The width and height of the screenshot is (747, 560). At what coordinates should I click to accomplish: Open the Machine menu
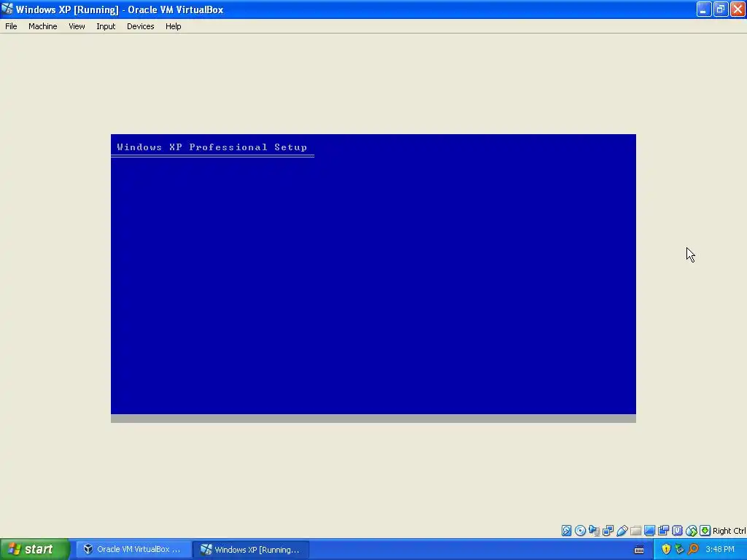[43, 26]
